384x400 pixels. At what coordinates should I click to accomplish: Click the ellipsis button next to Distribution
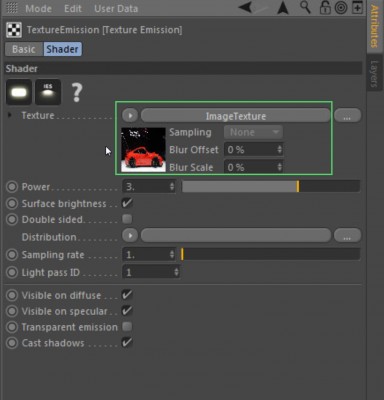[347, 236]
